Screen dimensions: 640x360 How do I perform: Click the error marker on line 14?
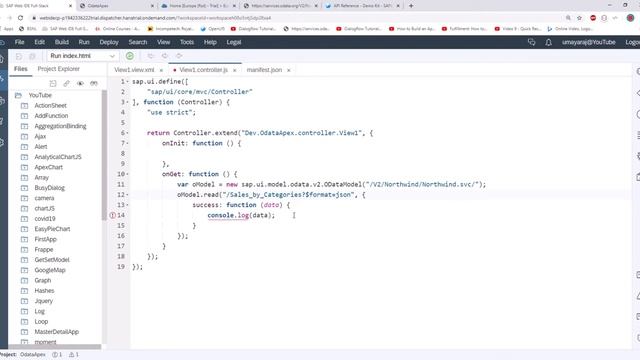[x=113, y=215]
